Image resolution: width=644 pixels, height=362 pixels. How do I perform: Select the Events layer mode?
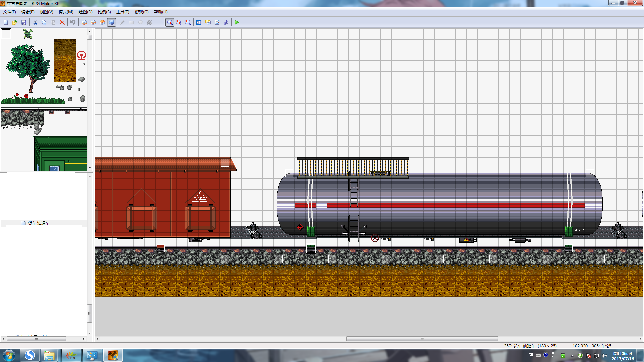pyautogui.click(x=112, y=22)
